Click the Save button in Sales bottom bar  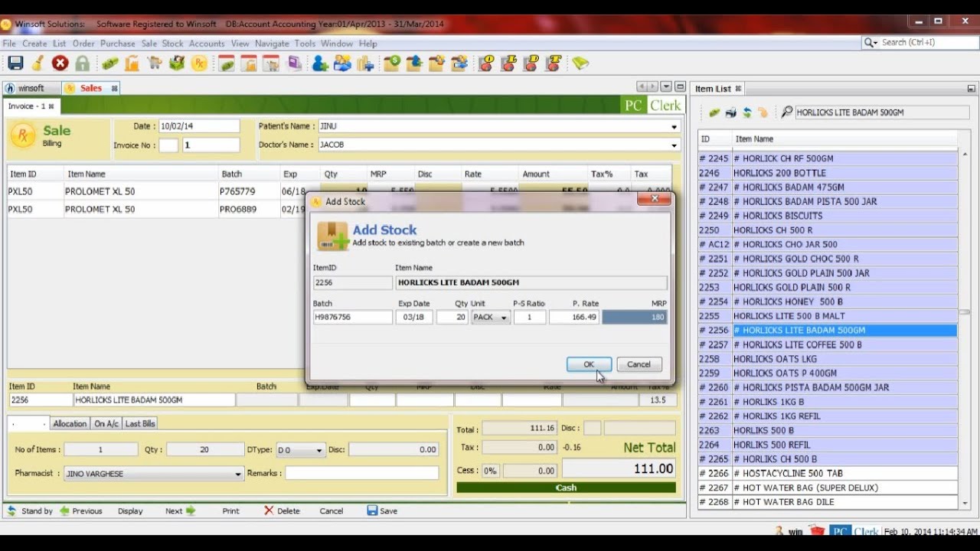click(382, 510)
